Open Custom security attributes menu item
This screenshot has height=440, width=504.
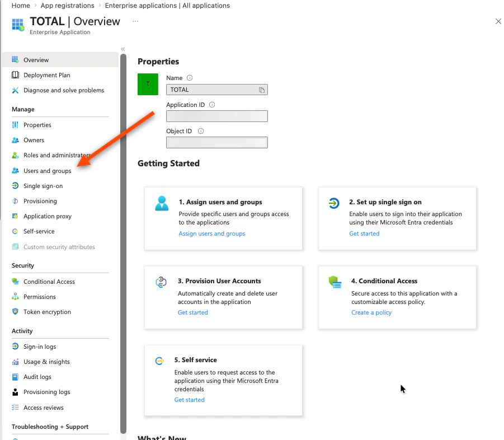tap(60, 247)
